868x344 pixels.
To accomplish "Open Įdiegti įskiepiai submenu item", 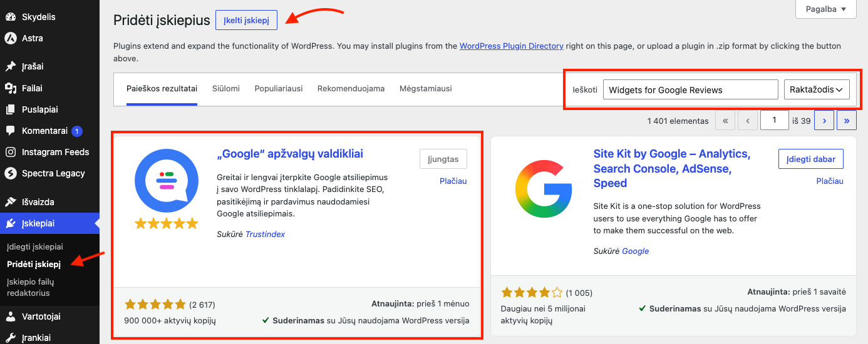I will tap(35, 247).
